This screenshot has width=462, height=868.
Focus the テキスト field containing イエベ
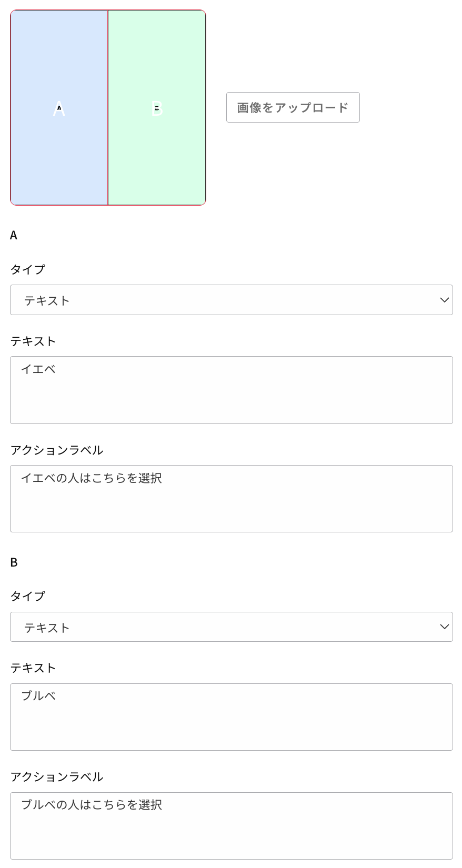[232, 390]
